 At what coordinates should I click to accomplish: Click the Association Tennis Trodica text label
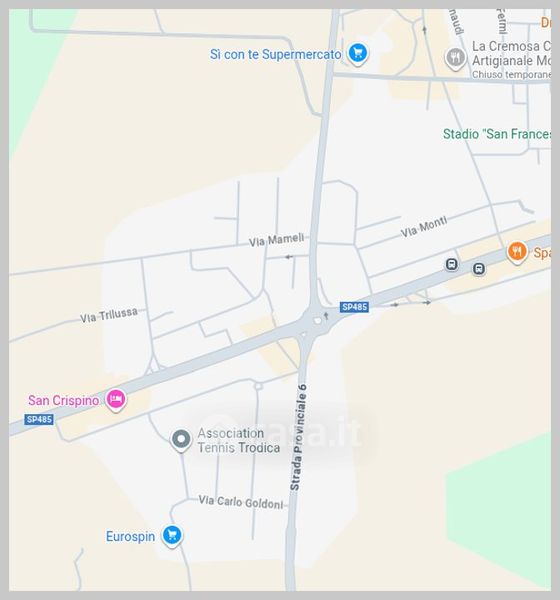[238, 440]
